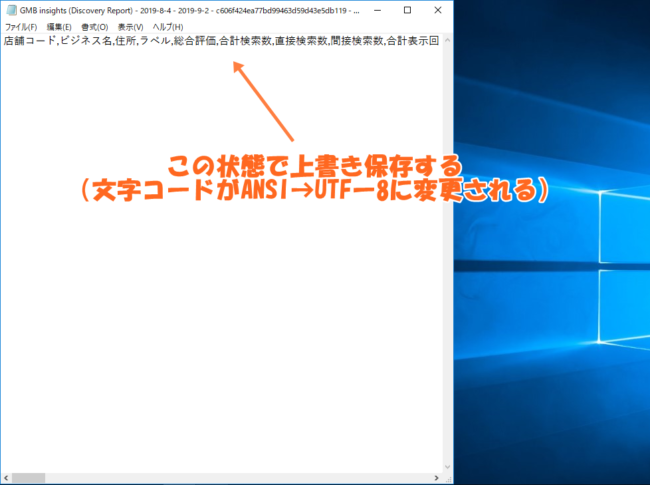Maximize the Notepad window
Screen dimensions: 650x485
pos(407,10)
